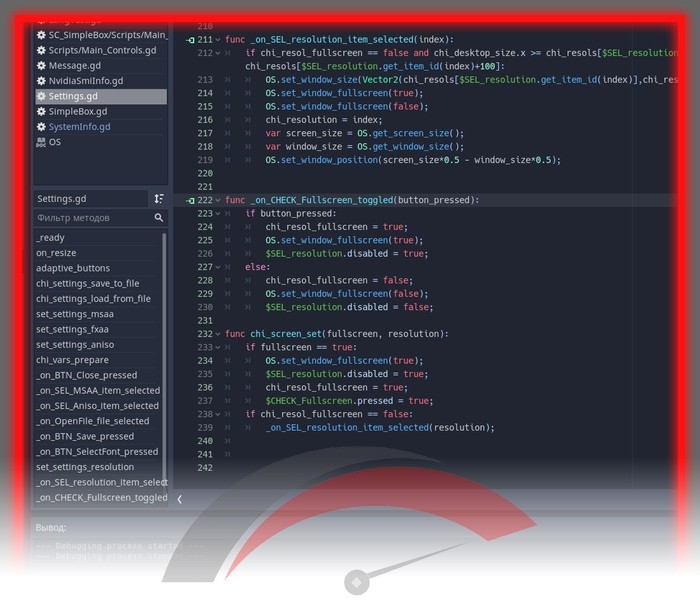This screenshot has width=700, height=600.
Task: Click the OS class documentation icon
Action: [41, 142]
